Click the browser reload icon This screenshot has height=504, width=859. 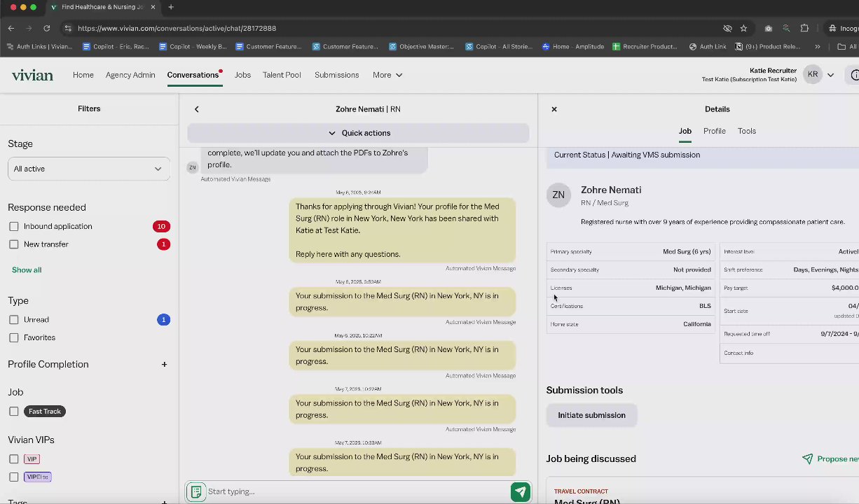point(46,28)
